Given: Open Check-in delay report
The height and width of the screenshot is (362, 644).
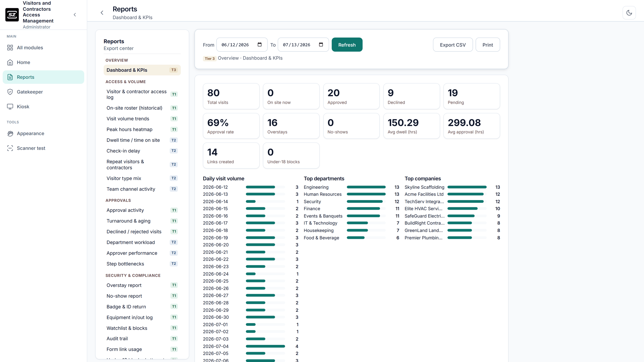Looking at the screenshot, I should point(142,151).
